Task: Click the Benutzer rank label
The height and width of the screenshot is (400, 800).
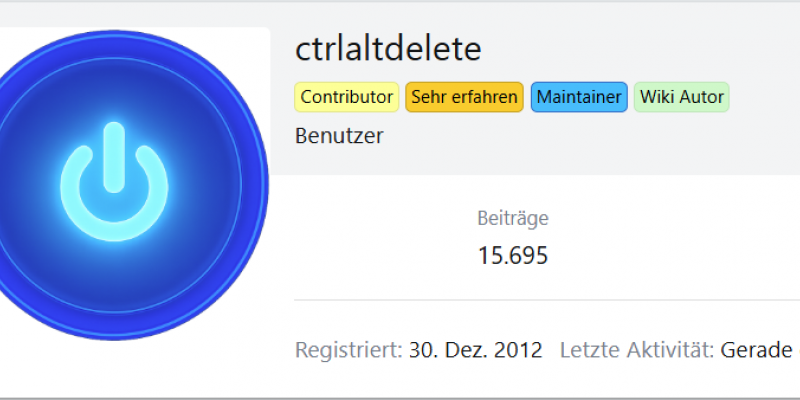Action: click(339, 136)
